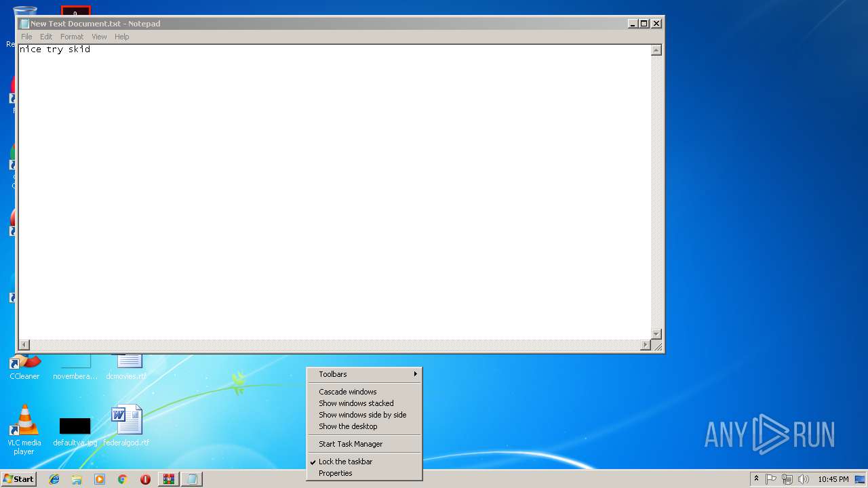Select the defaultva.jpg desktop file
The width and height of the screenshot is (868, 488).
(x=75, y=432)
